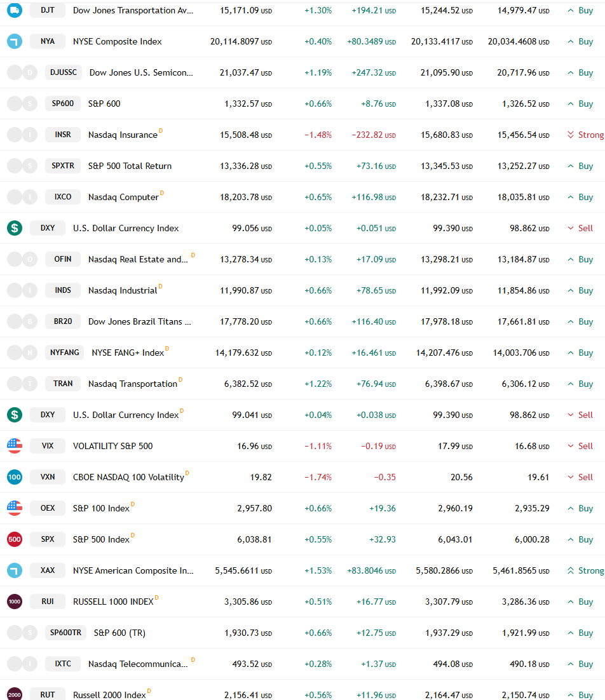The image size is (605, 700).
Task: Click Buy rating in SPX row
Action: [580, 539]
